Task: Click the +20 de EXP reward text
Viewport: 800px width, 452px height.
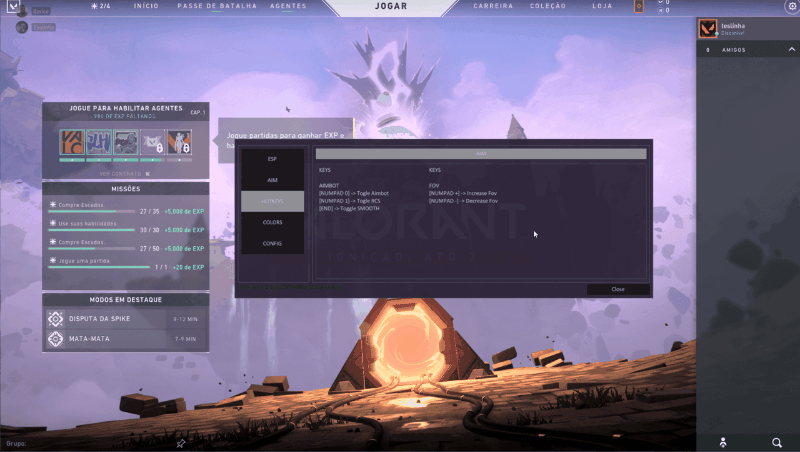Action: coord(188,267)
